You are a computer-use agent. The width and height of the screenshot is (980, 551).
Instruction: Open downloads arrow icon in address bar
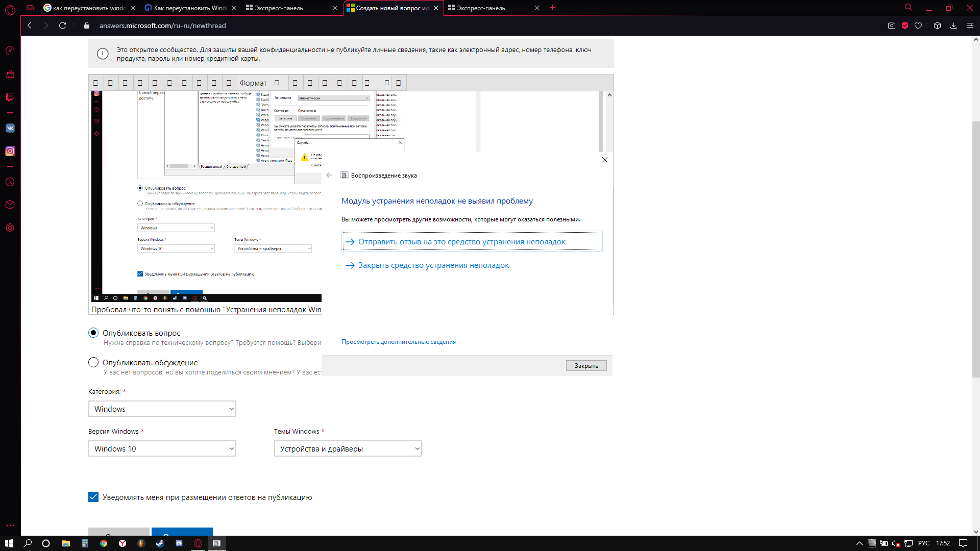coord(953,26)
